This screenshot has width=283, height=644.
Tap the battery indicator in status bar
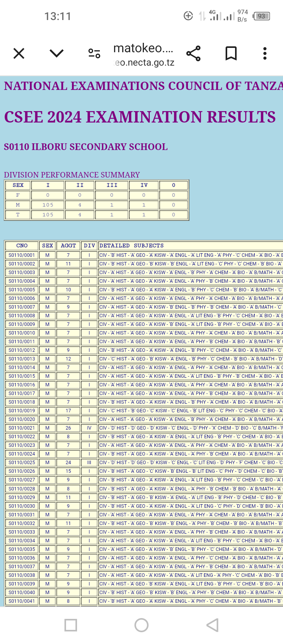tap(262, 16)
